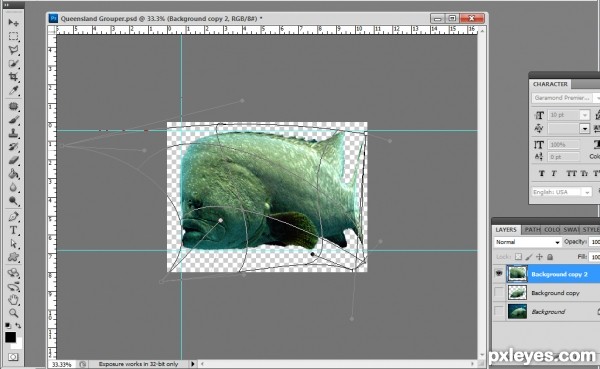
Task: Switch to the Styles tab
Action: (x=591, y=230)
